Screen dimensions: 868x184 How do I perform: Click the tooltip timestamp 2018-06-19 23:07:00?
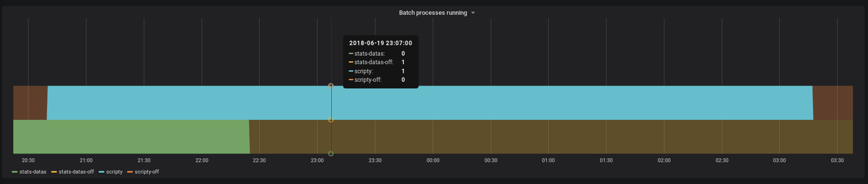[381, 43]
